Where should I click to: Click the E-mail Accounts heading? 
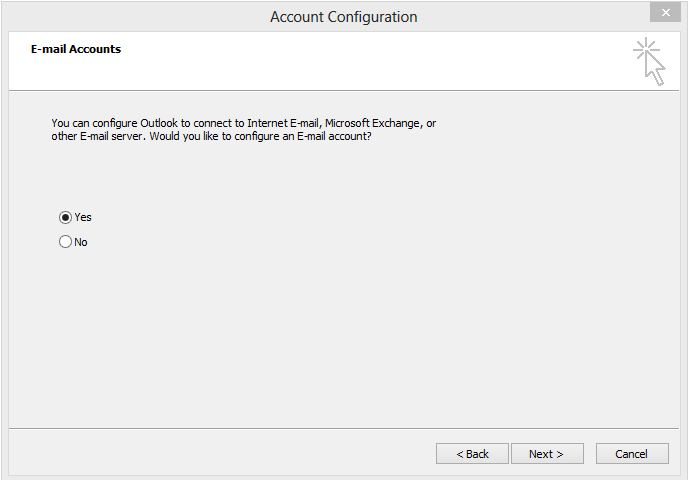coord(76,49)
